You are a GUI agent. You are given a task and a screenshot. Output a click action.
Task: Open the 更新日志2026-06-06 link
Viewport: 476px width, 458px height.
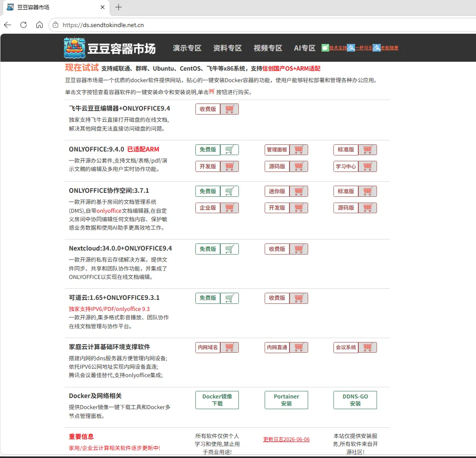tap(286, 439)
